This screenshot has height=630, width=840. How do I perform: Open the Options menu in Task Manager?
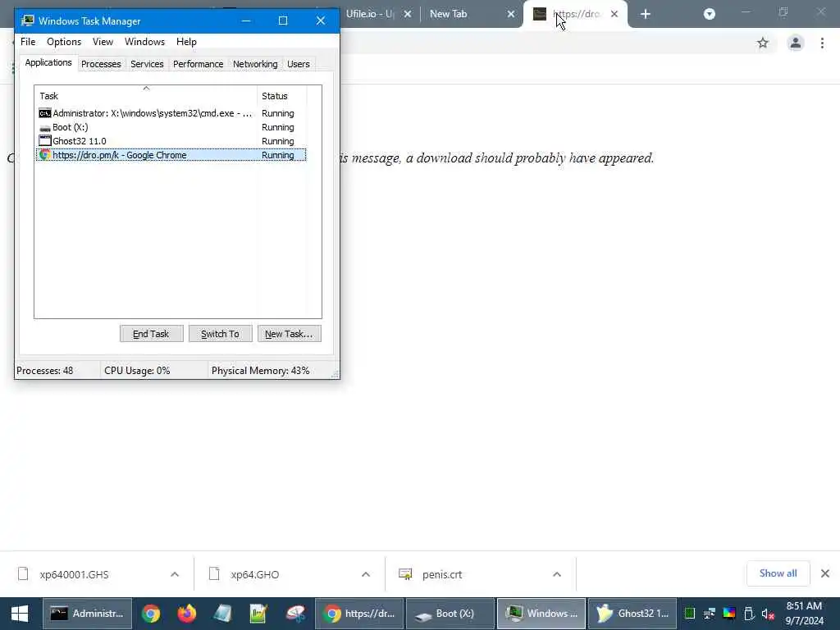click(64, 42)
